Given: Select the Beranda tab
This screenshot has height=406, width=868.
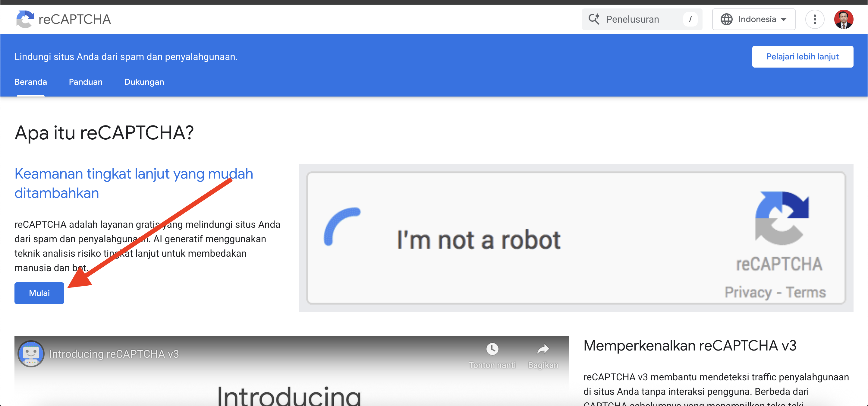Looking at the screenshot, I should [30, 82].
